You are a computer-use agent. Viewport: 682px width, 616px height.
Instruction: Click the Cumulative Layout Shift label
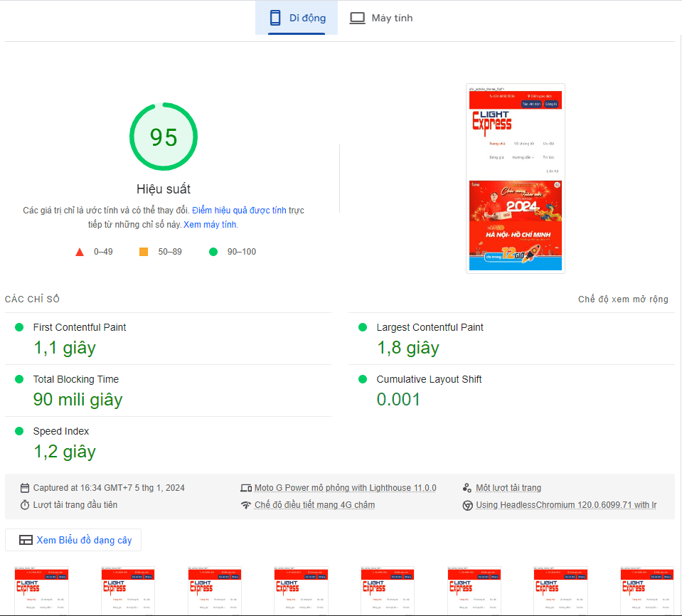[x=429, y=379]
